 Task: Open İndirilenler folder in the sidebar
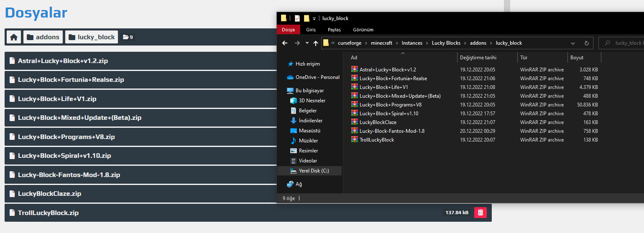tap(307, 121)
